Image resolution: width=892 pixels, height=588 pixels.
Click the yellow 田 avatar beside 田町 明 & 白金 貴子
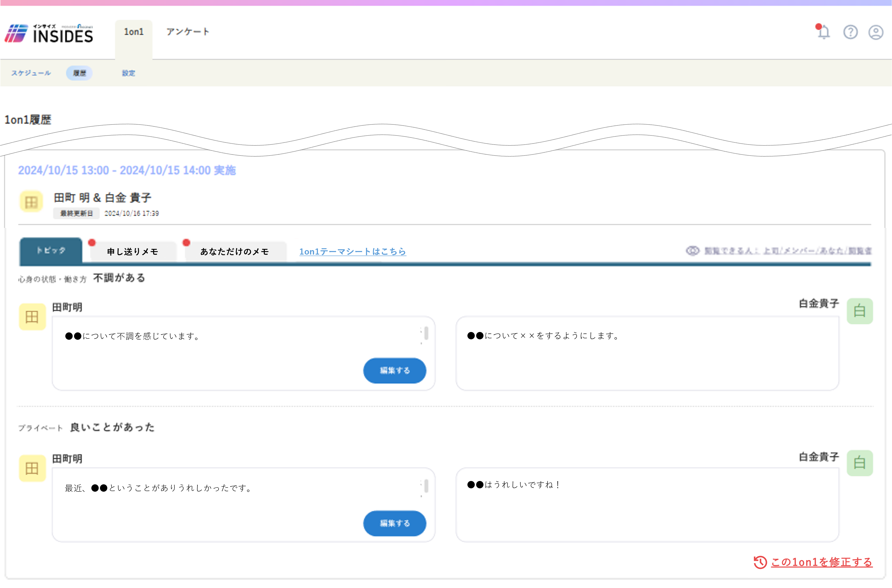(31, 202)
